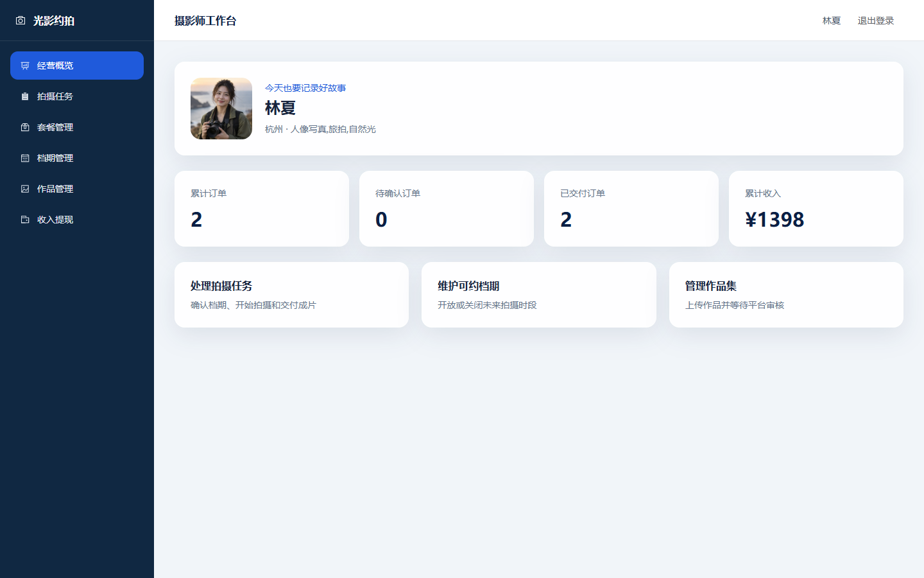Click the package icon for 套餐管理
This screenshot has height=578, width=924.
pos(25,127)
